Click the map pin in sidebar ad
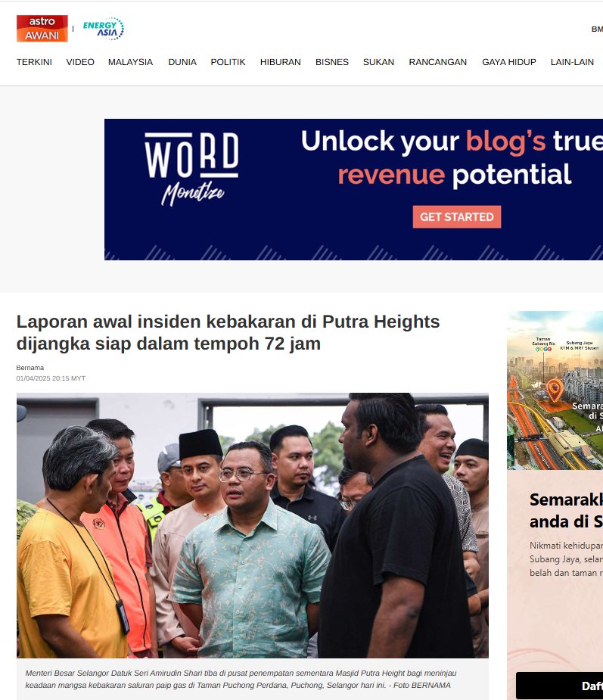This screenshot has height=700, width=603. (555, 391)
